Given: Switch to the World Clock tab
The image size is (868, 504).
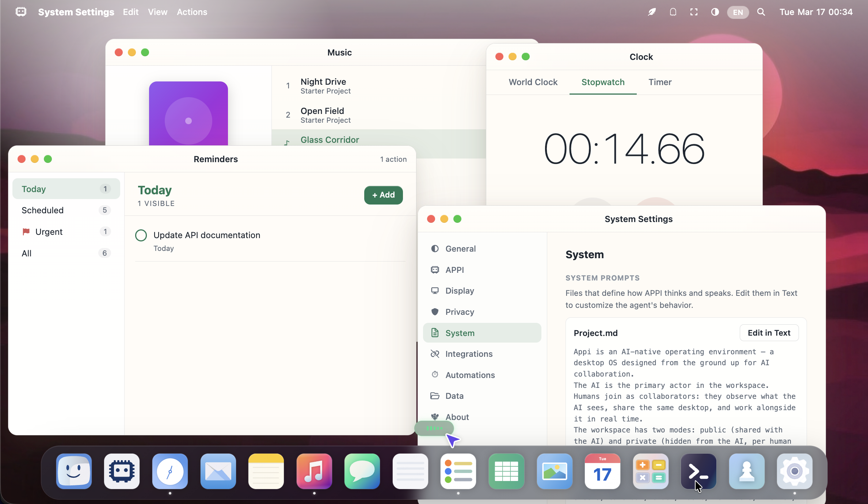Looking at the screenshot, I should 533,82.
